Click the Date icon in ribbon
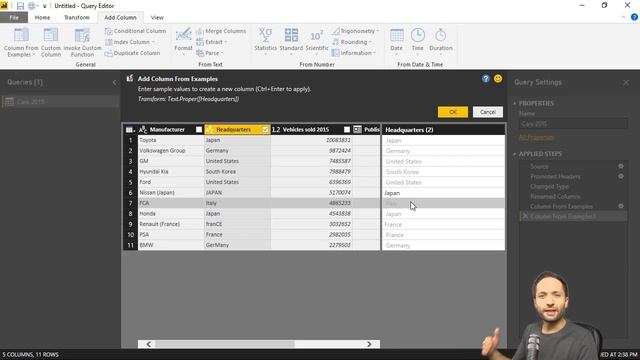This screenshot has height=360, width=640. point(396,36)
